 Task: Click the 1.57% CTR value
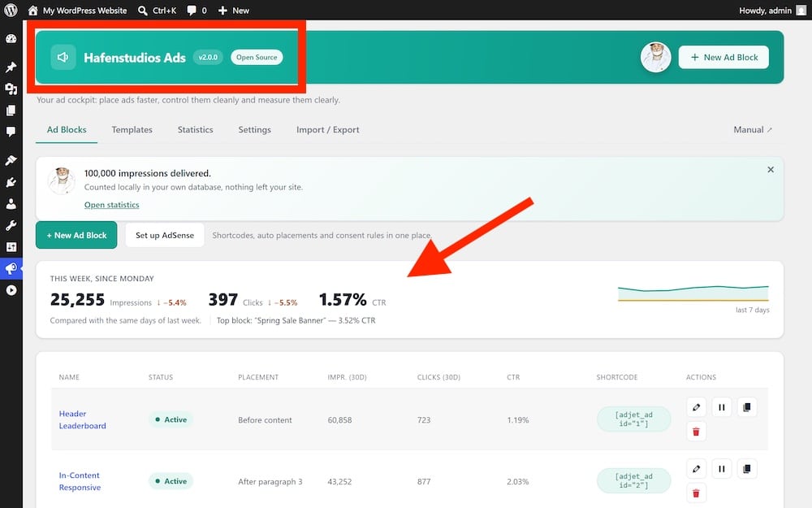coord(343,300)
